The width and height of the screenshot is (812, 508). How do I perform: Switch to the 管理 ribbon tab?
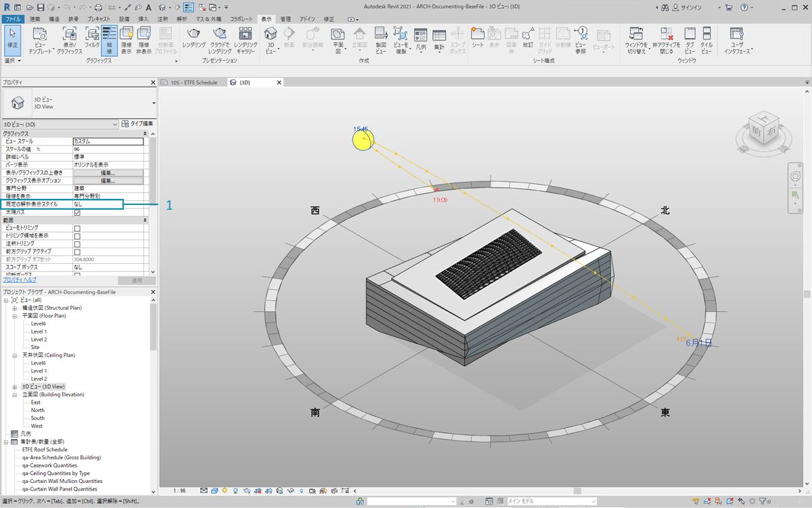[x=286, y=20]
